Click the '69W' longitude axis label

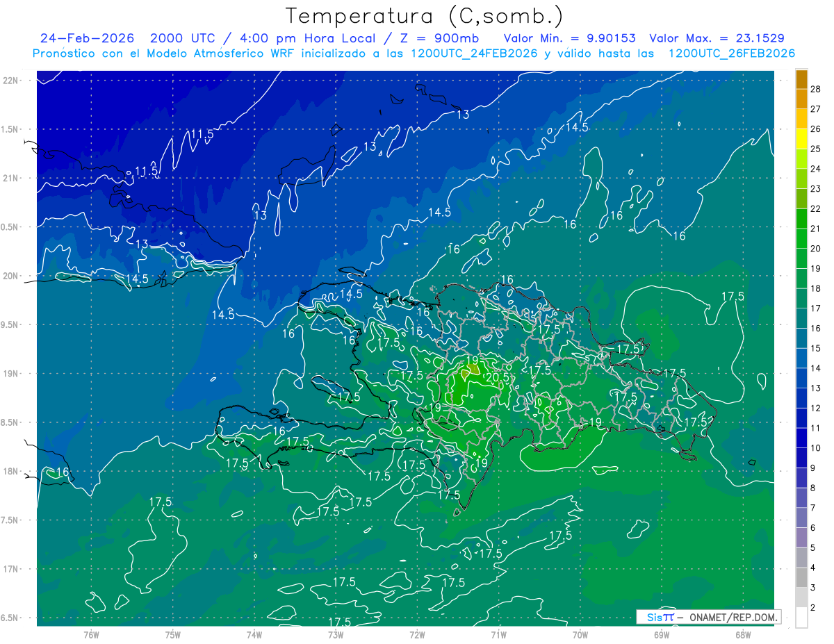[661, 635]
